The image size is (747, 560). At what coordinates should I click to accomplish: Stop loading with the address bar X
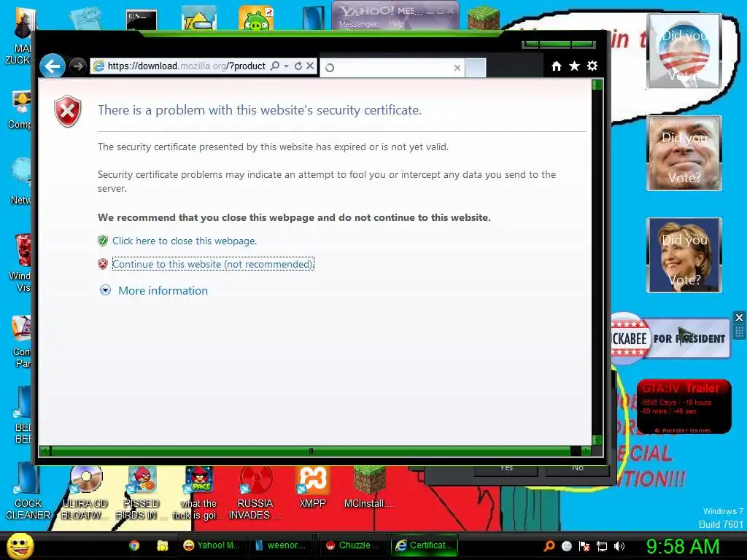(309, 66)
